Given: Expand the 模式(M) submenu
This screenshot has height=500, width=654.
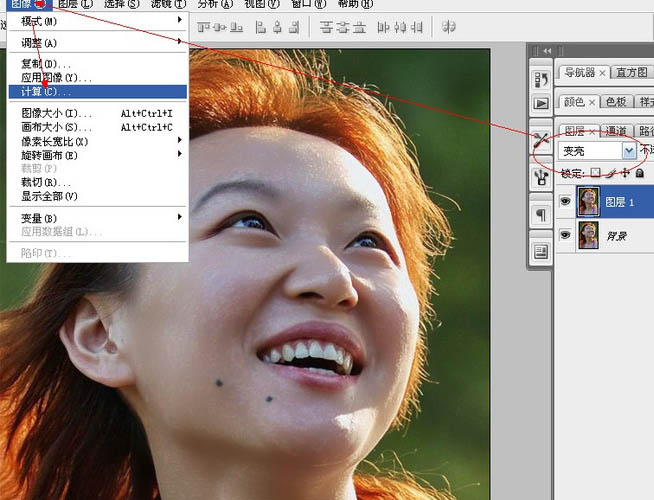Looking at the screenshot, I should coord(98,20).
